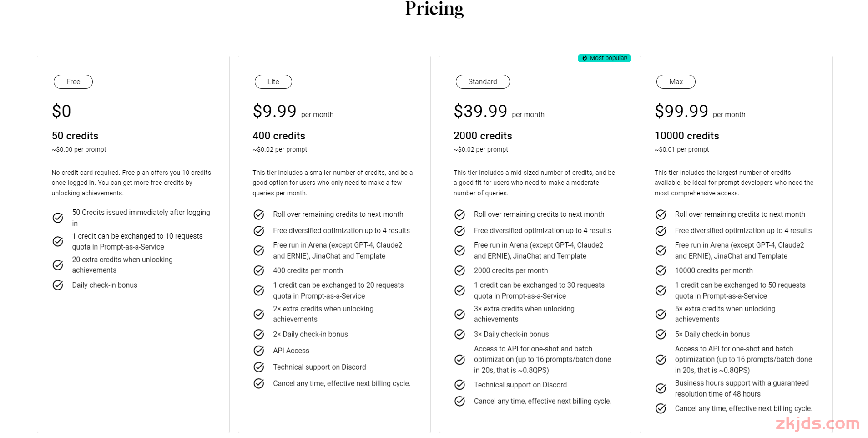Click the Most popular! badge
Image resolution: width=868 pixels, height=438 pixels.
(x=604, y=58)
